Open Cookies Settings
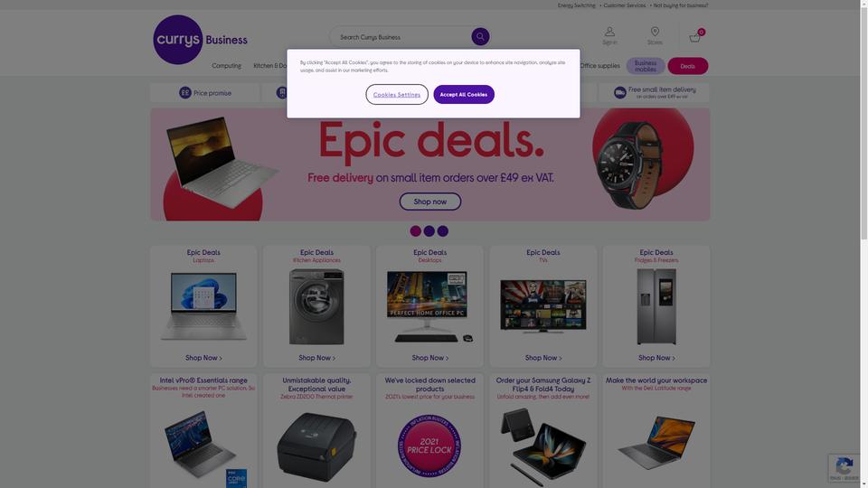The height and width of the screenshot is (488, 868). click(396, 95)
